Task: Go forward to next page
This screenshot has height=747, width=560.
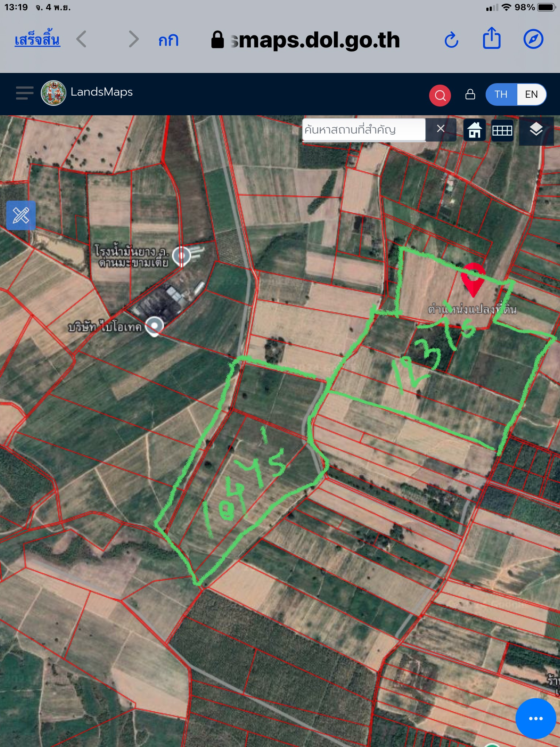Action: pos(133,39)
